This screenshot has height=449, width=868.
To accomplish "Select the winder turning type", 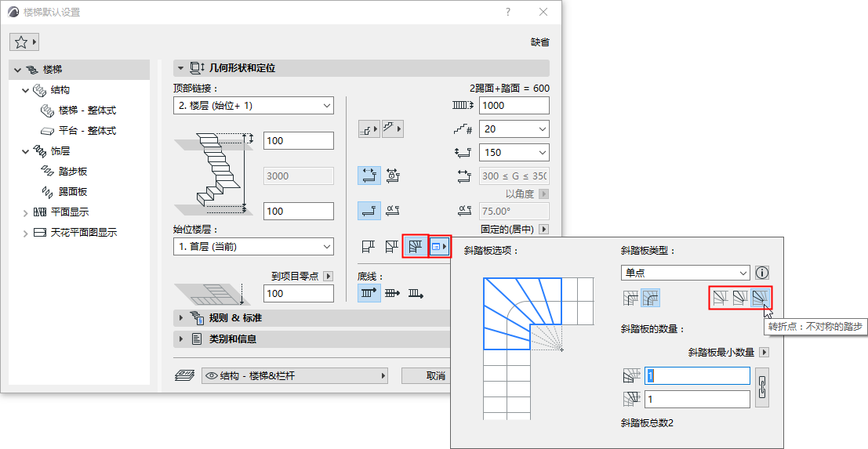I will click(415, 247).
